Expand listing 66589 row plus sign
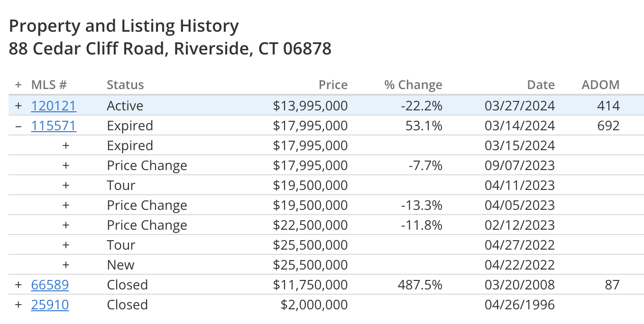This screenshot has width=644, height=324. [x=18, y=285]
